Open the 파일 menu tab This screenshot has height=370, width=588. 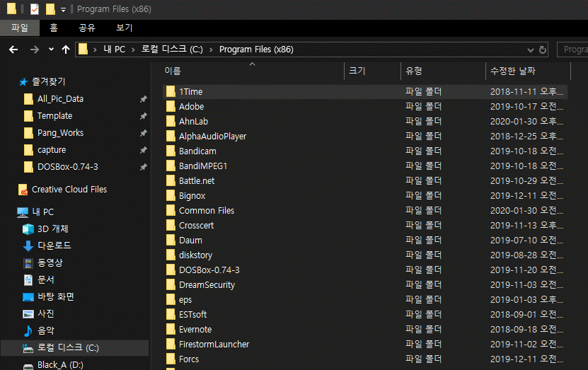tap(20, 28)
